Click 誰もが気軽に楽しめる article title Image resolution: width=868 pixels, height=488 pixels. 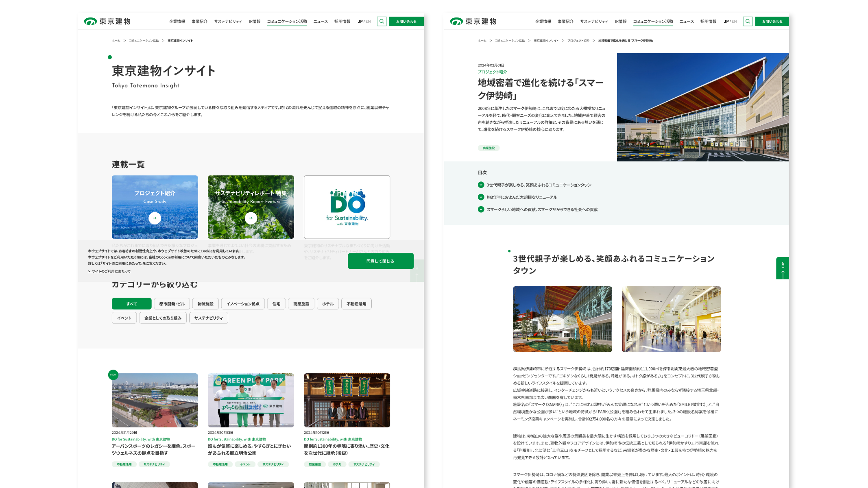point(249,449)
